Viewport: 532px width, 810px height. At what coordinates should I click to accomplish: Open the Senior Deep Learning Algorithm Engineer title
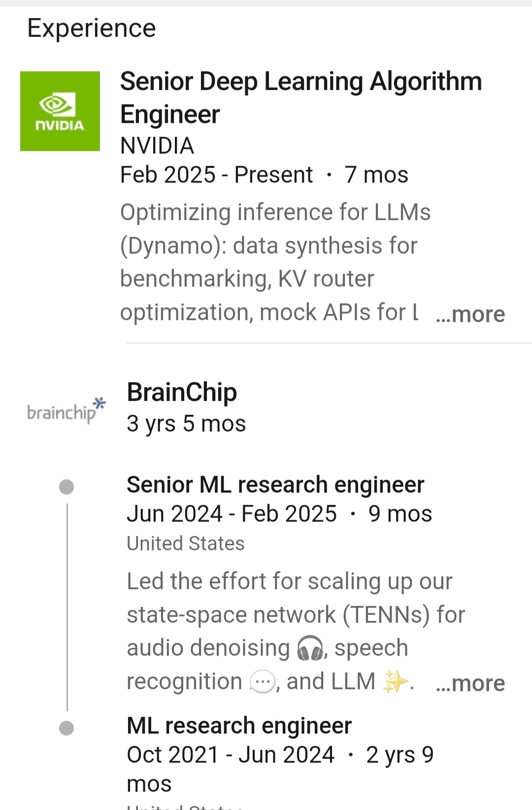(300, 98)
